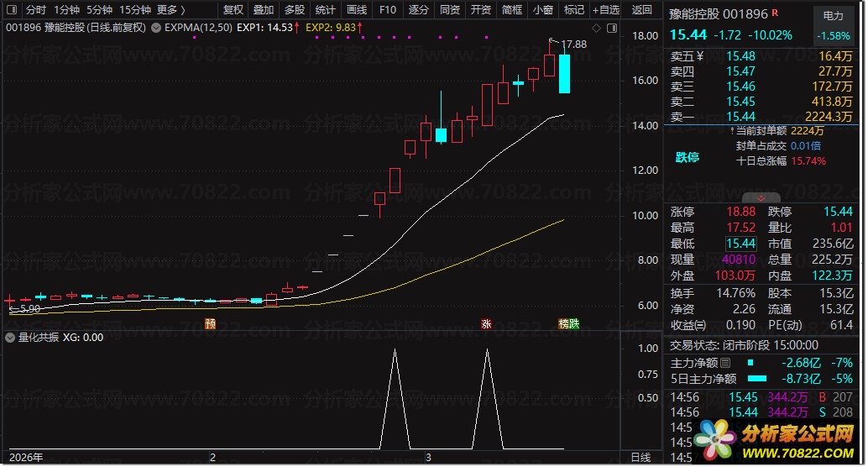Screen dimensions: 868x467
Task: Click the 5.90 low price label
Action: (x=30, y=309)
